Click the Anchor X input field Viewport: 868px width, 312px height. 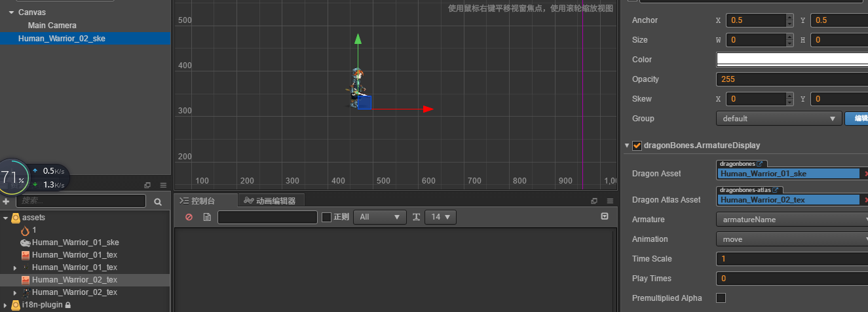point(755,20)
